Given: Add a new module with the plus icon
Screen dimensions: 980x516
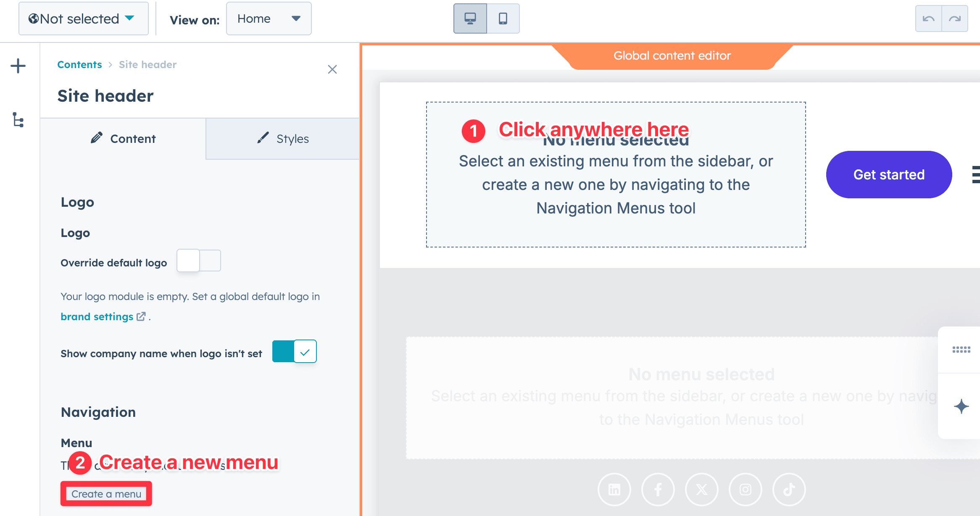Looking at the screenshot, I should (x=18, y=66).
